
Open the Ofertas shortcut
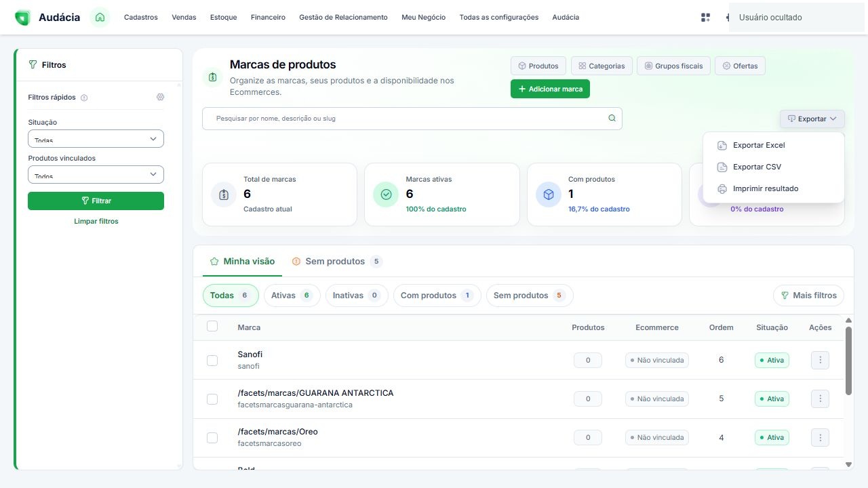[x=740, y=66]
